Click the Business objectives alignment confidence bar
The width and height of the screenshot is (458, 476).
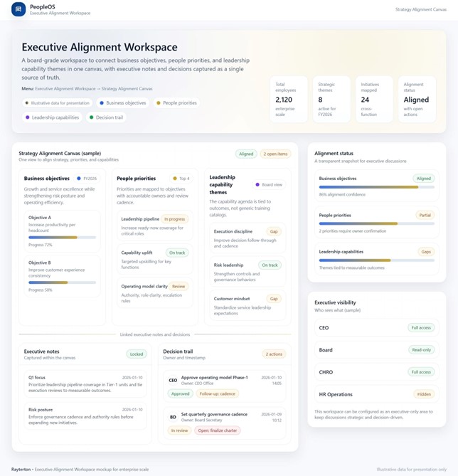(x=377, y=187)
